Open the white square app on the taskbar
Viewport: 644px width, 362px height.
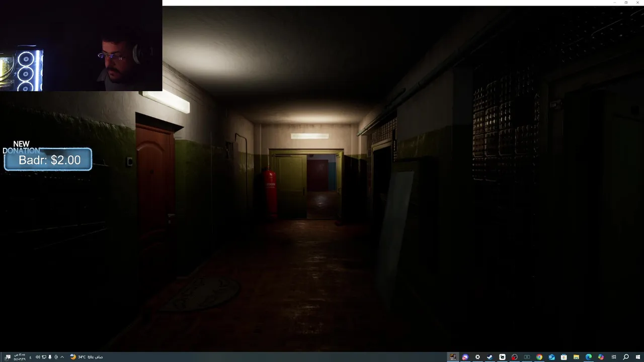[x=502, y=357]
